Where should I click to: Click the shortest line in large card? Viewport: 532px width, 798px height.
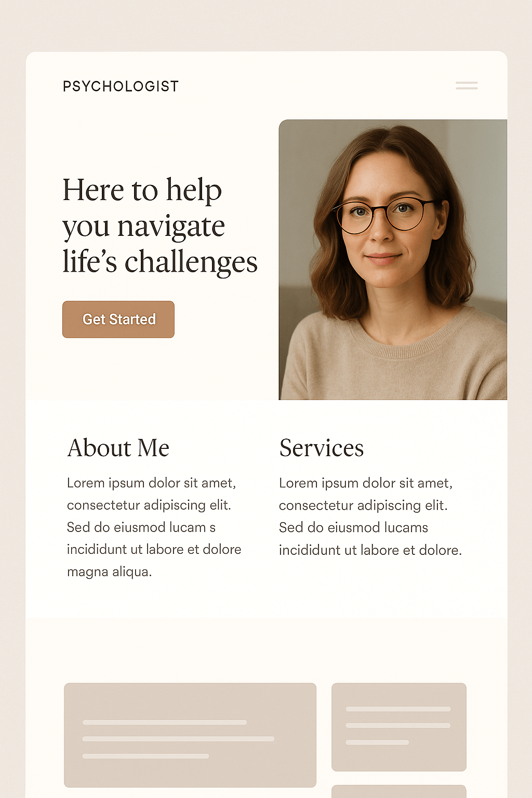point(145,756)
